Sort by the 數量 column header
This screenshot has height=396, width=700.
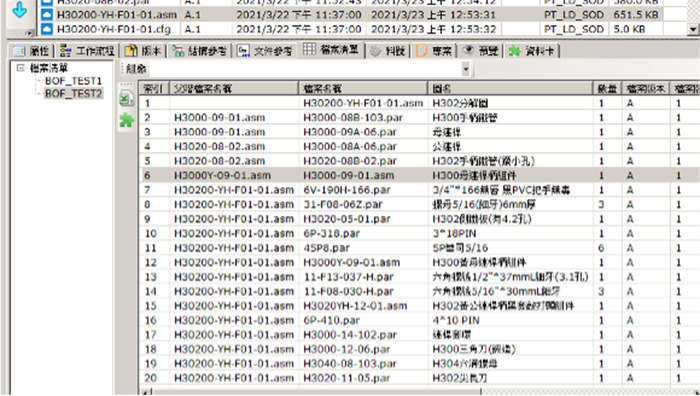(x=607, y=89)
